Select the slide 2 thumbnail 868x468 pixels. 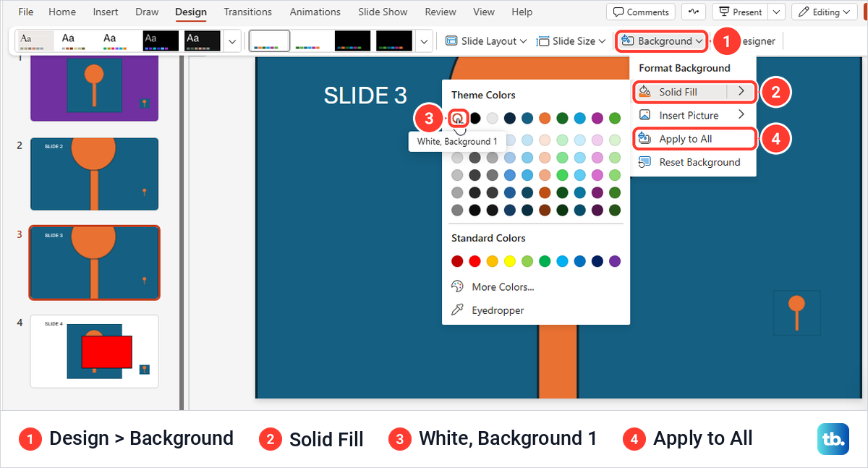coord(94,174)
